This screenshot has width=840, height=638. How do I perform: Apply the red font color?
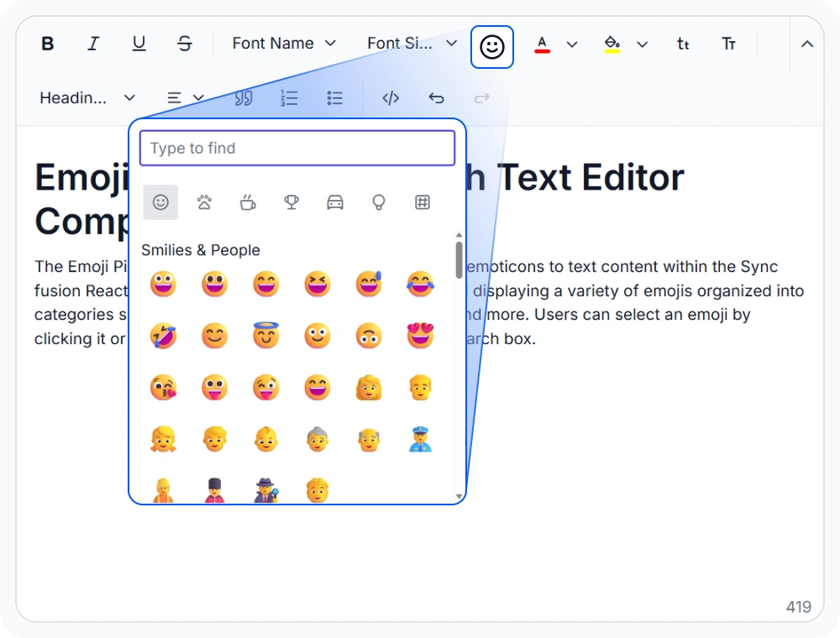tap(542, 44)
